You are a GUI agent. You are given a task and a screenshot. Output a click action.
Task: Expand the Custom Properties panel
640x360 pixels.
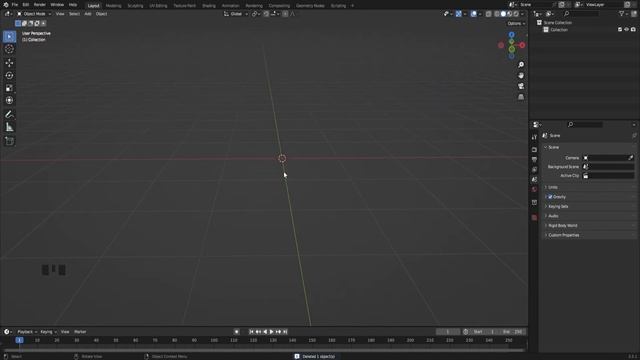pos(564,235)
